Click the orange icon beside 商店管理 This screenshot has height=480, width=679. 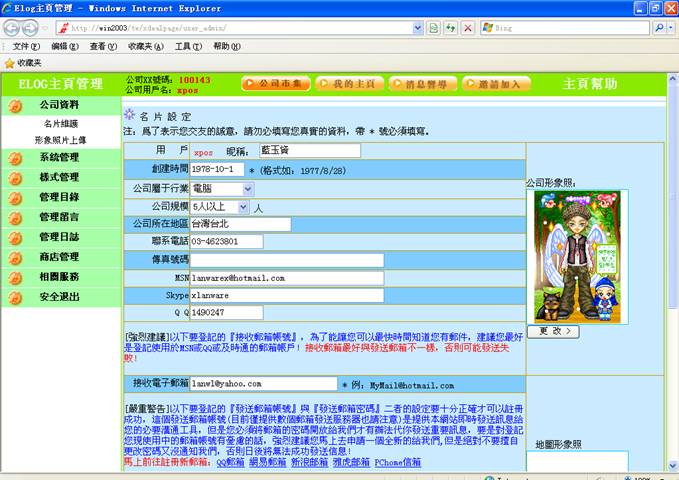point(15,257)
